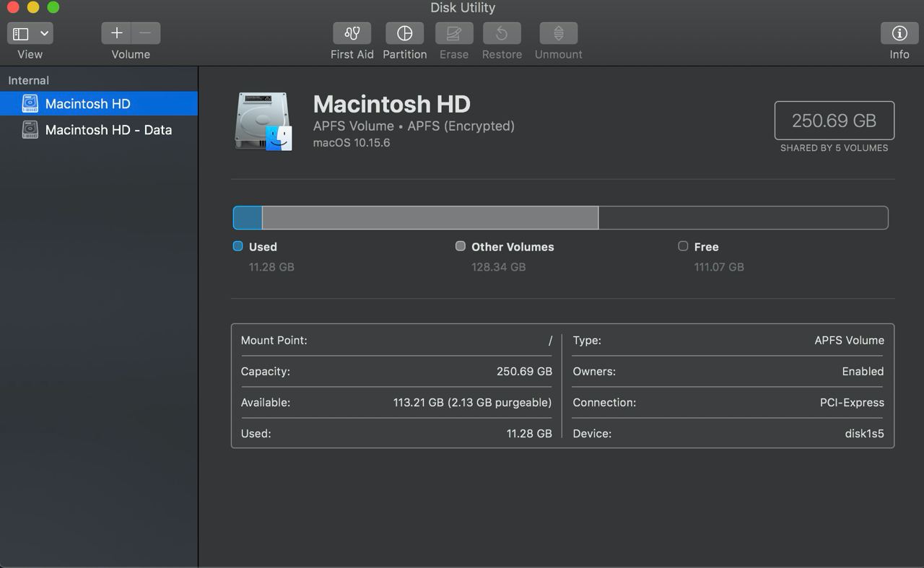Screen dimensions: 924x568
Task: Click the 128.34 GB Other Volumes value
Action: 498,267
